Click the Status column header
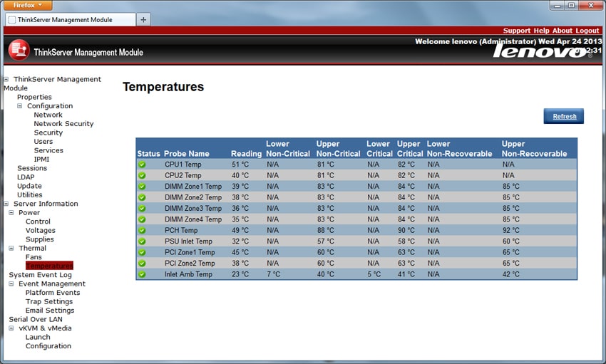 pos(148,154)
